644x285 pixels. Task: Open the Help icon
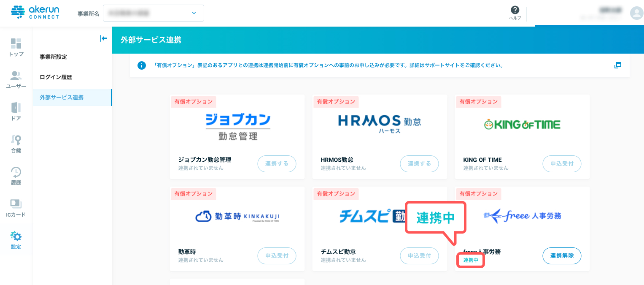coord(515,10)
